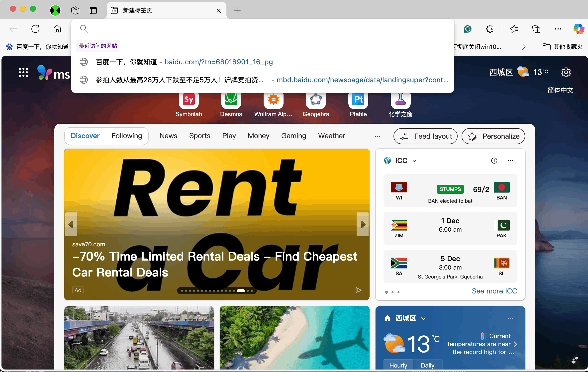The height and width of the screenshot is (372, 588).
Task: Click the home page icon
Action: (57, 29)
